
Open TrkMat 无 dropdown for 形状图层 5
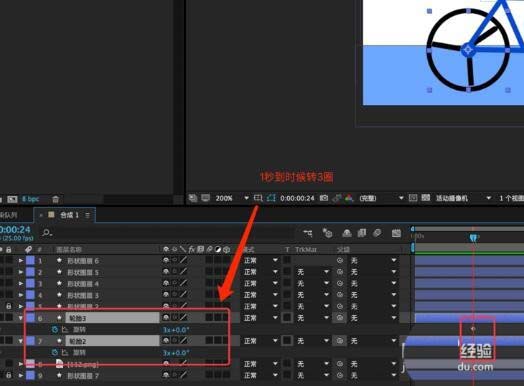(313, 272)
